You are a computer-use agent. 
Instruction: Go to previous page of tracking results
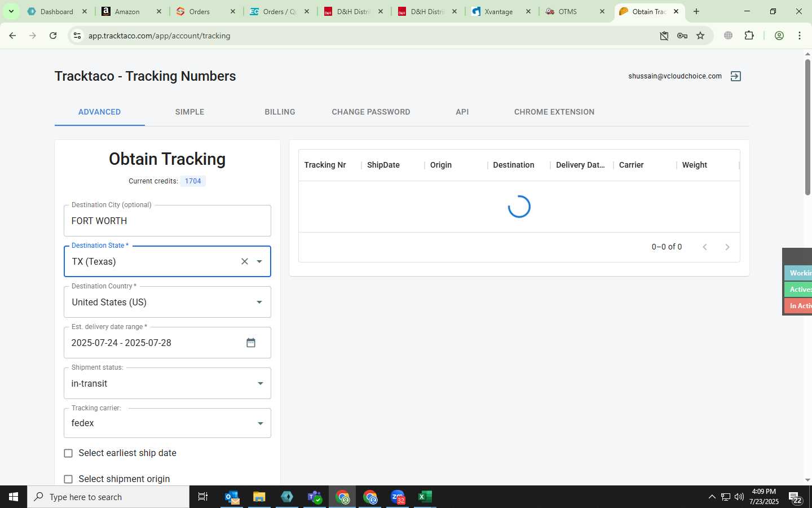pos(705,247)
